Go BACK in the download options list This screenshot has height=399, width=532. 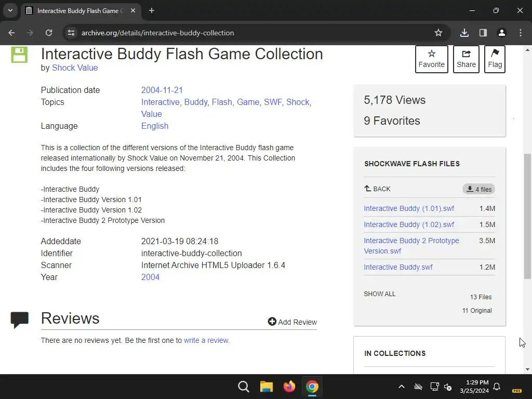[377, 189]
